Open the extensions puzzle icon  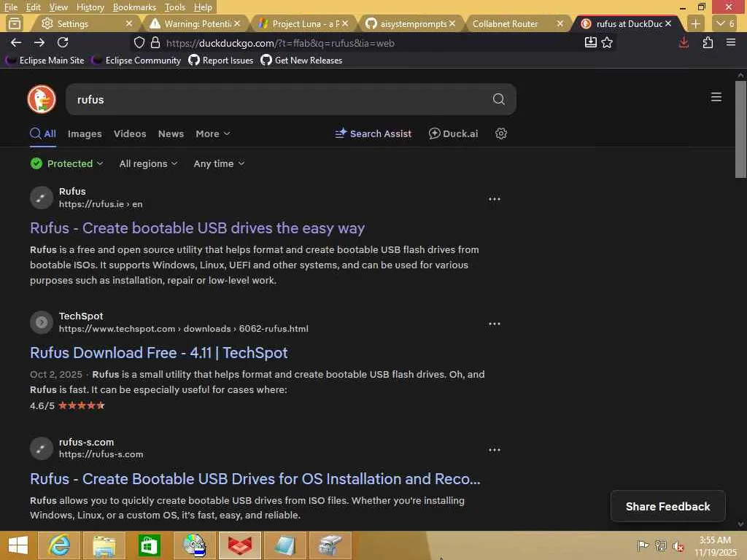click(708, 43)
